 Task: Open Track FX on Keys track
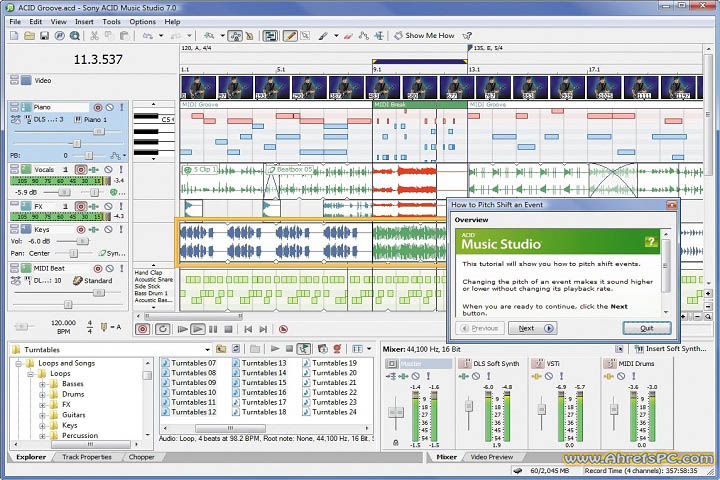click(94, 229)
